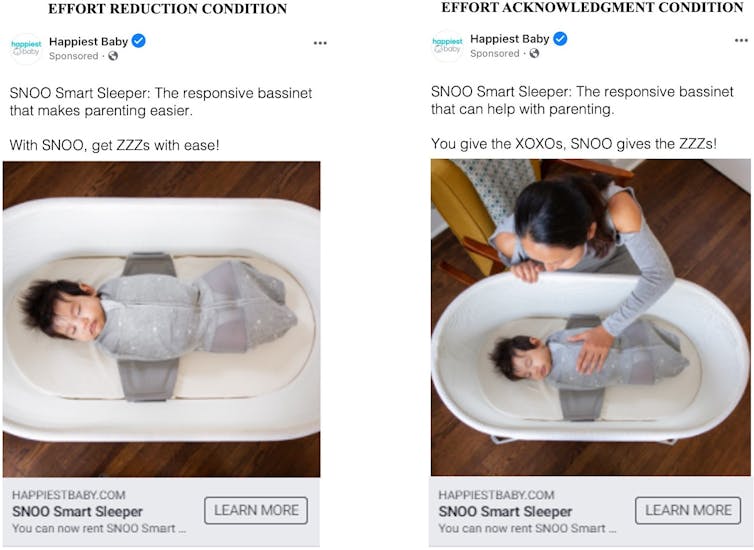This screenshot has height=550, width=754.
Task: Click LEARN MORE button in right ad
Action: coord(688,511)
